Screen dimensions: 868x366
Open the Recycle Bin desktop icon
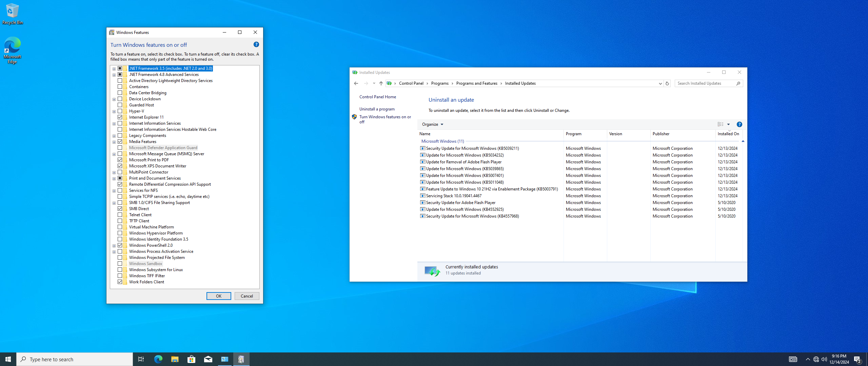click(13, 14)
